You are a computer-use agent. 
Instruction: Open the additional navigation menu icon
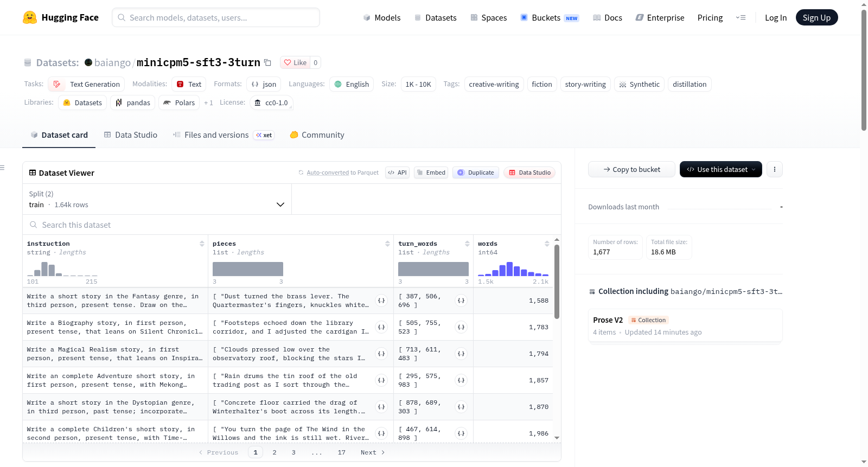point(741,17)
